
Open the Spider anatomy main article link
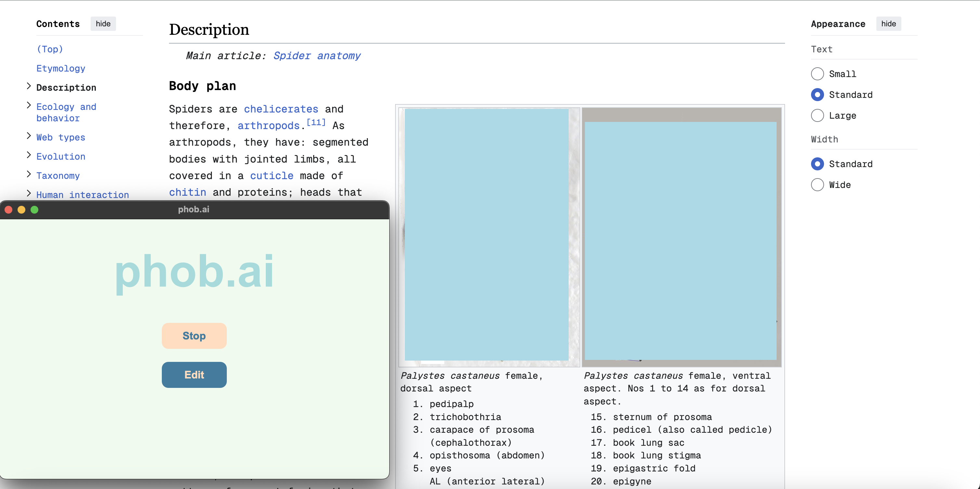(x=316, y=56)
